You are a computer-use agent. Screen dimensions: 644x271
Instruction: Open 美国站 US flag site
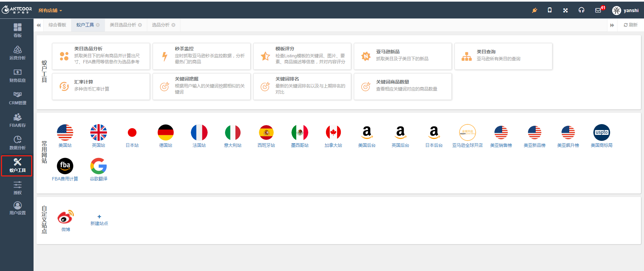tap(65, 133)
